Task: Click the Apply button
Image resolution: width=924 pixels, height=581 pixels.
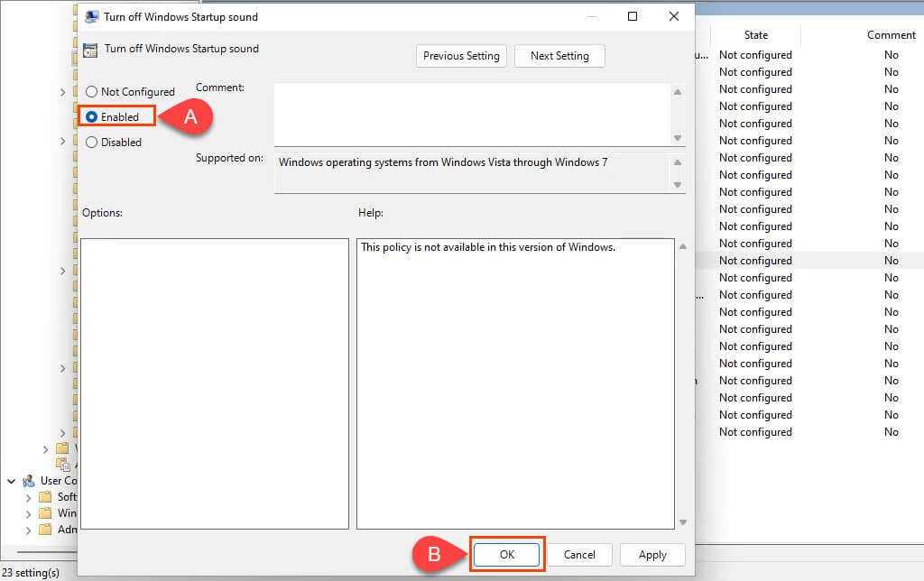Action: (652, 555)
